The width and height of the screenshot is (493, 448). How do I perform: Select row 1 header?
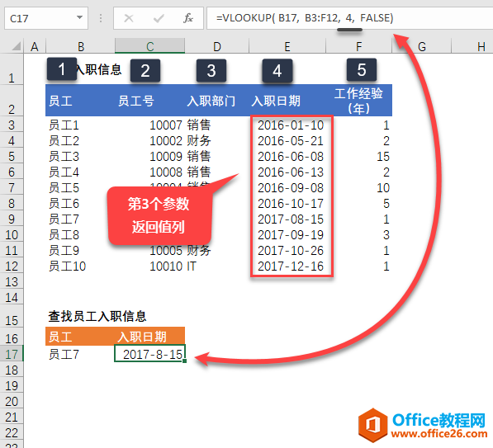click(x=12, y=70)
